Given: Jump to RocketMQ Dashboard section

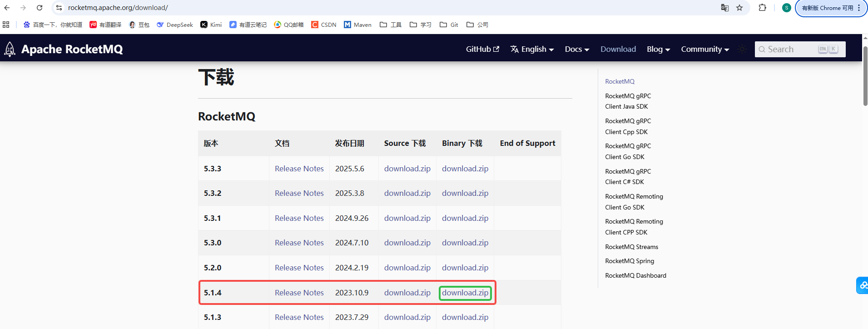Looking at the screenshot, I should point(635,275).
